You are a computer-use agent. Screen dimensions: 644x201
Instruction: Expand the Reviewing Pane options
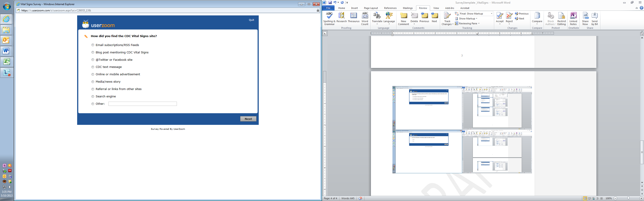467,23
